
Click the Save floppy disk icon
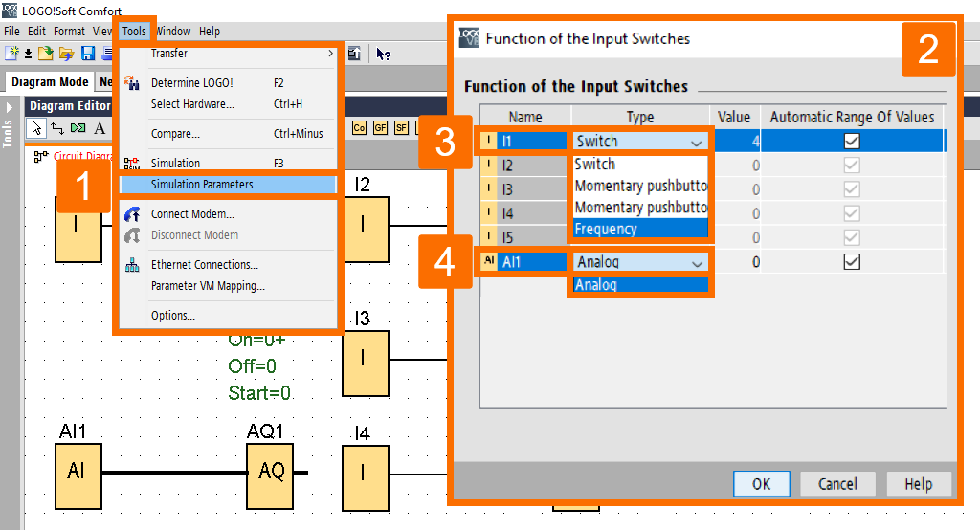coord(88,54)
